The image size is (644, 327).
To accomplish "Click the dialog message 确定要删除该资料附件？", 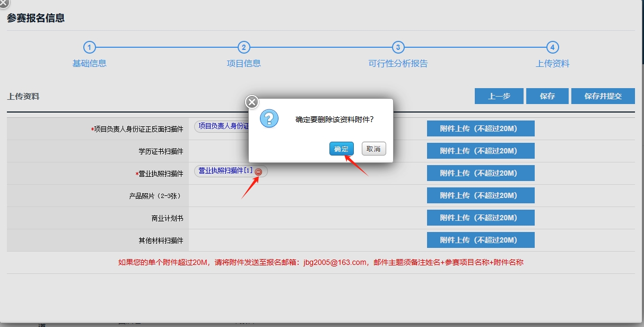I will [x=334, y=119].
